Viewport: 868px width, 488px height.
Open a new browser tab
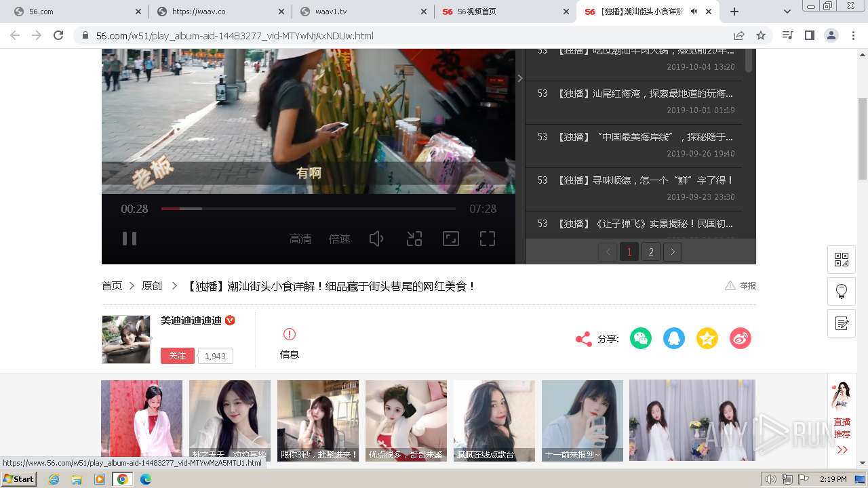click(734, 12)
